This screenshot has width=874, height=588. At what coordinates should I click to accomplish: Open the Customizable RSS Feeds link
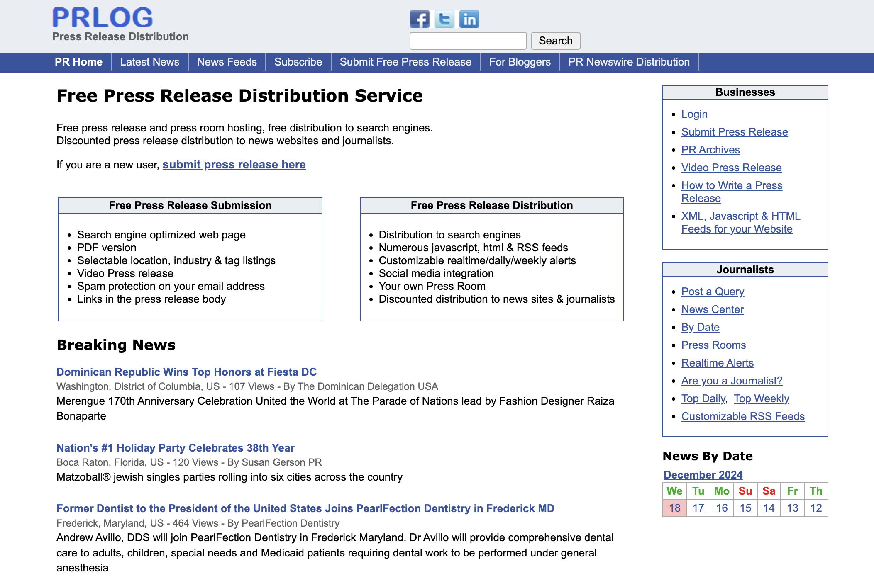tap(743, 416)
